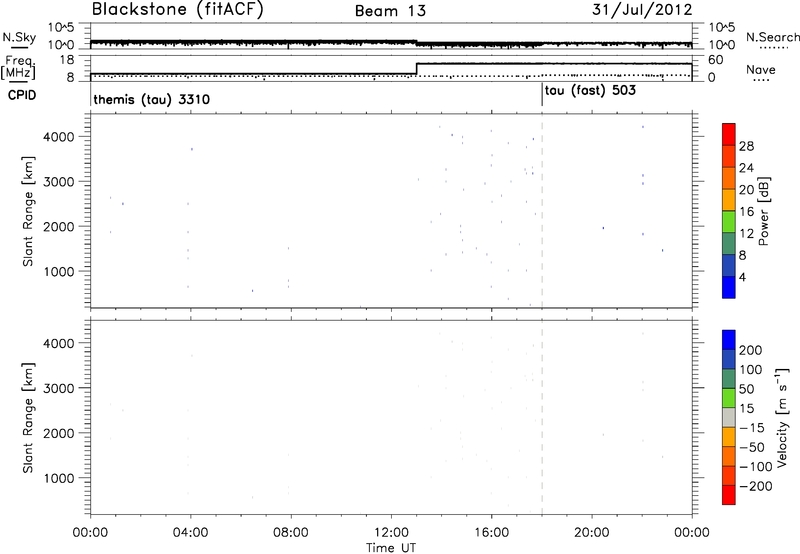Image resolution: width=800 pixels, height=554 pixels.
Task: Click the date '31/Jul/2012'
Action: tap(642, 10)
